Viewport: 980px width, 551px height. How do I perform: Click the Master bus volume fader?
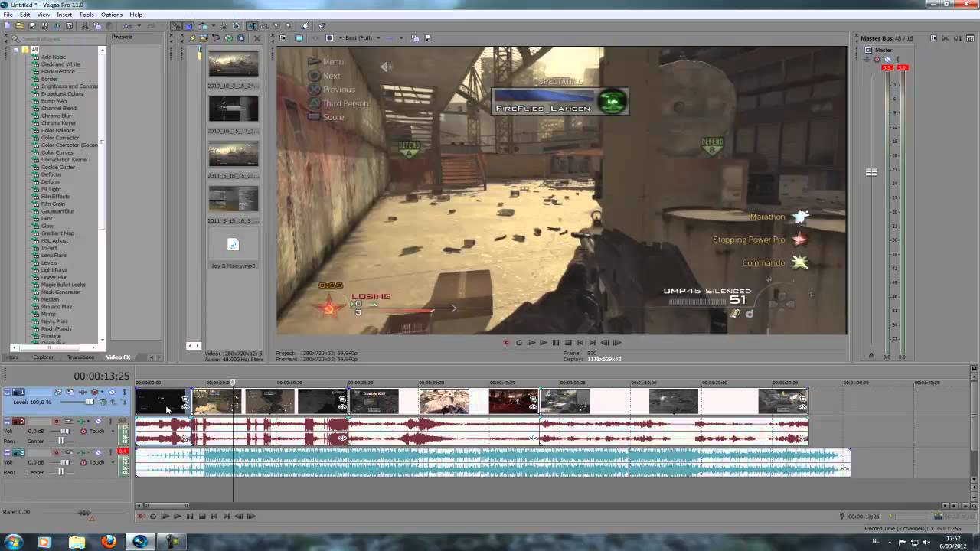tap(871, 172)
